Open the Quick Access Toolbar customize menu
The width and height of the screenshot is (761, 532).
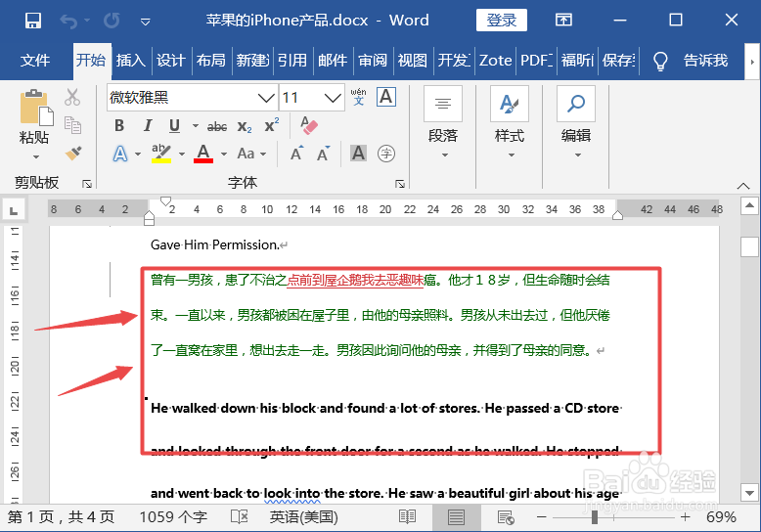[x=145, y=22]
